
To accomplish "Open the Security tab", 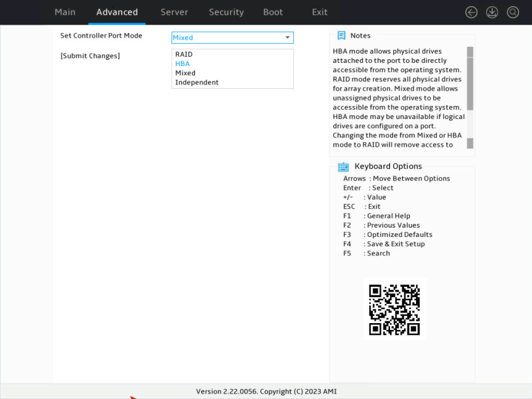I will pyautogui.click(x=227, y=12).
